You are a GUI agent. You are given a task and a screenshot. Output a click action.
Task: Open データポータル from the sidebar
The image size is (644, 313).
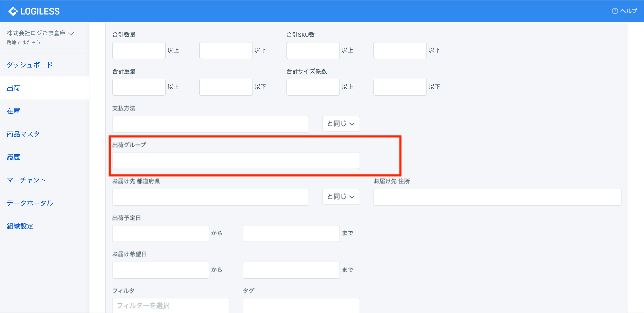(x=30, y=203)
